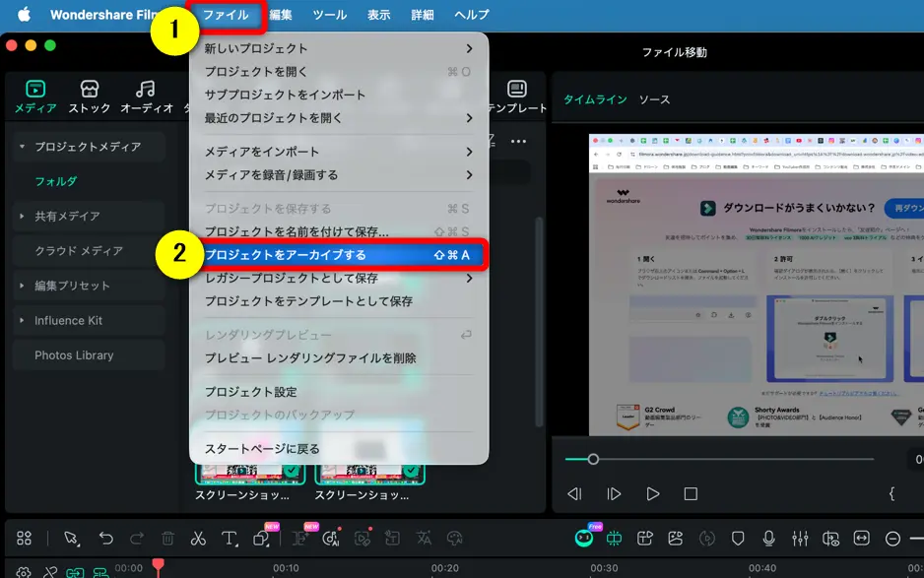The height and width of the screenshot is (578, 924).
Task: Undo the last action
Action: (x=107, y=538)
